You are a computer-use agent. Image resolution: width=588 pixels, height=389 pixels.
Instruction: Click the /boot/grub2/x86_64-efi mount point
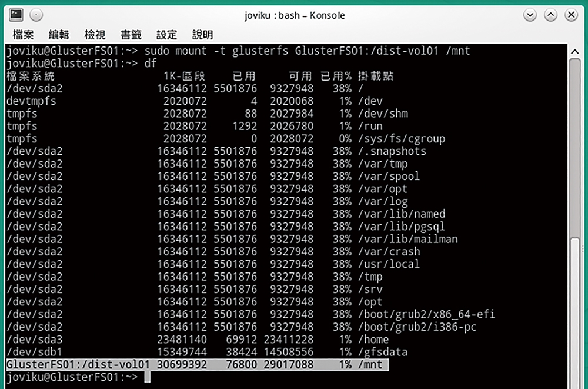(x=426, y=314)
